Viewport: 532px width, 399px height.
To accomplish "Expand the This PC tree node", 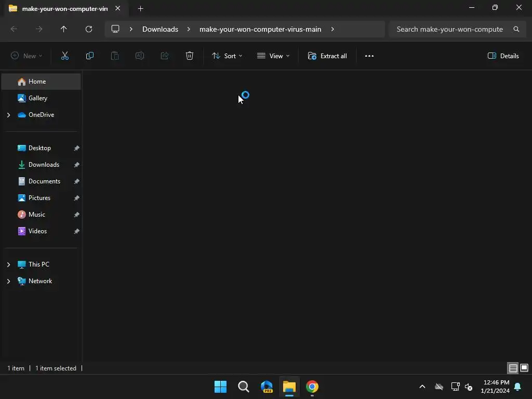I will point(8,264).
